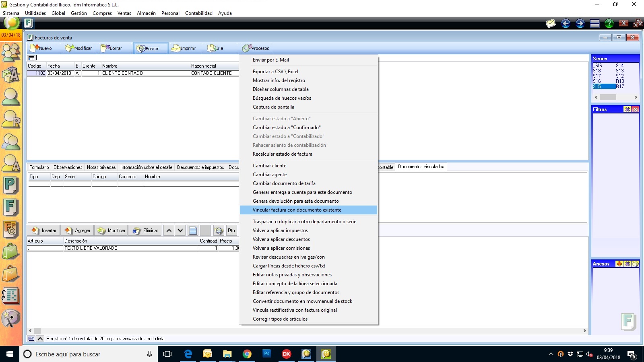Click the blue forward arrow icon
This screenshot has height=362, width=644.
click(x=580, y=23)
